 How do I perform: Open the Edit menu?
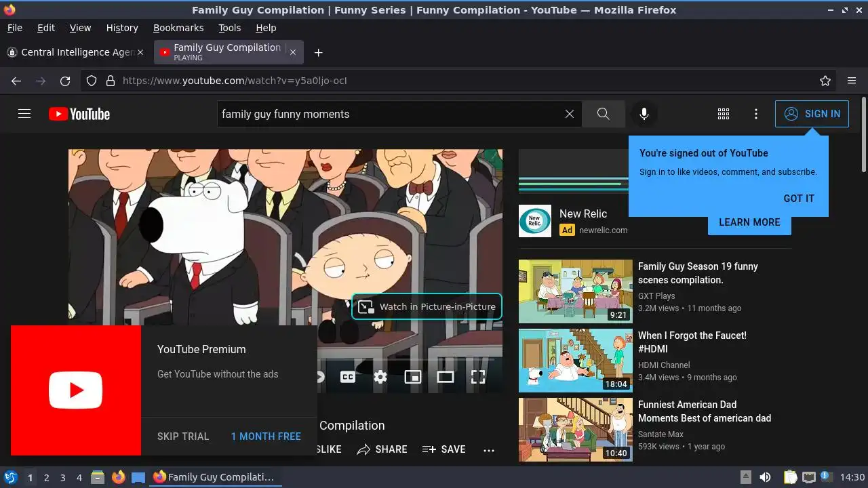[46, 28]
